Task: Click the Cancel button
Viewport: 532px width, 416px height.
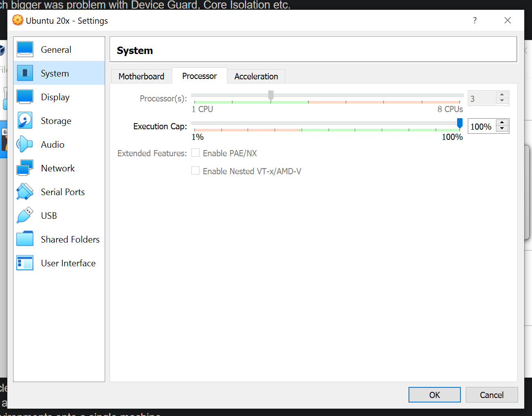Action: tap(492, 395)
